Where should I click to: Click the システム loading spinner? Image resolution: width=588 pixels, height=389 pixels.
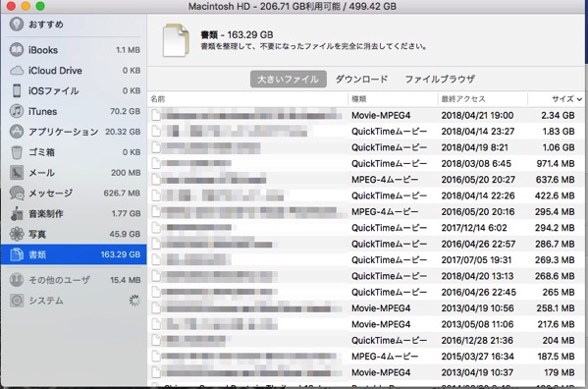pos(134,301)
